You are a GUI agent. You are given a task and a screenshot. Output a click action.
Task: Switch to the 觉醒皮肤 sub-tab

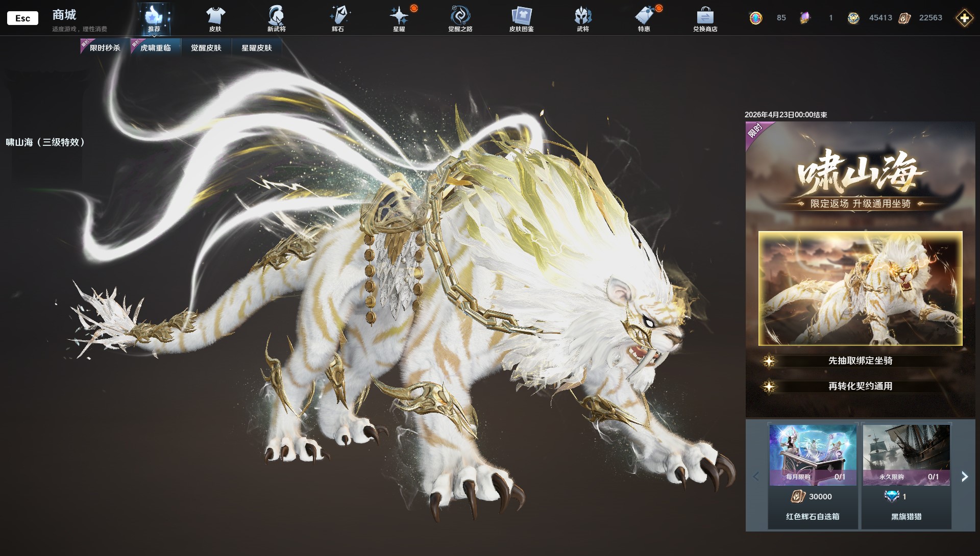point(206,48)
